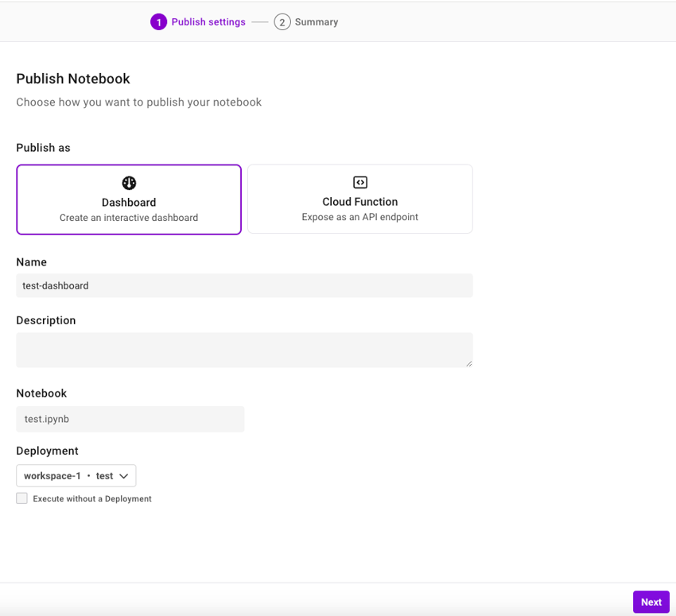Click the Cloud Function code brackets icon
Viewport: 676px width, 616px height.
[x=360, y=182]
